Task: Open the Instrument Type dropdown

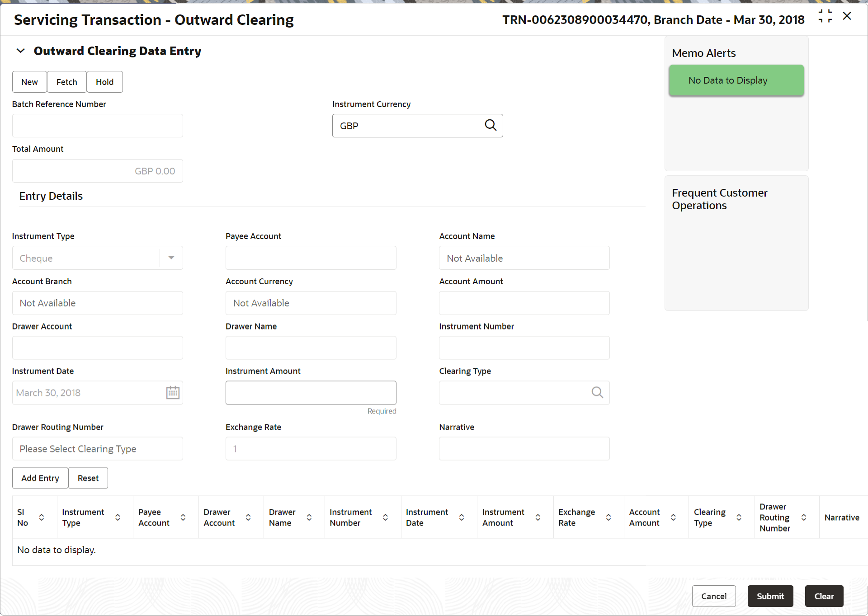Action: [171, 258]
